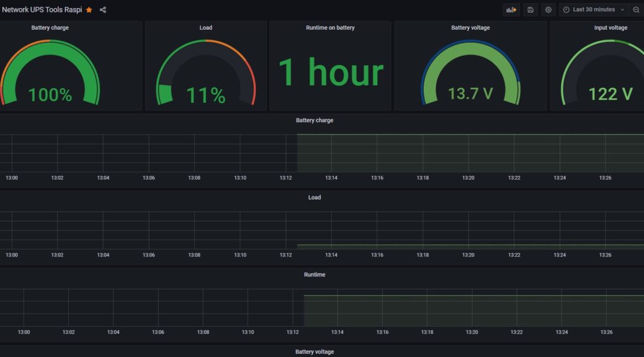Click the 100% battery charge value
This screenshot has height=357, width=644.
point(50,95)
